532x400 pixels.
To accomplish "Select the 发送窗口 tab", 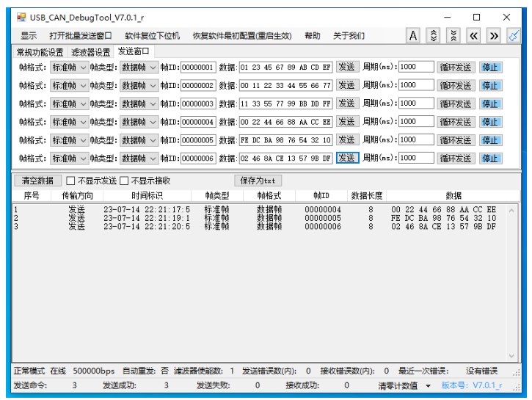I will click(x=134, y=51).
